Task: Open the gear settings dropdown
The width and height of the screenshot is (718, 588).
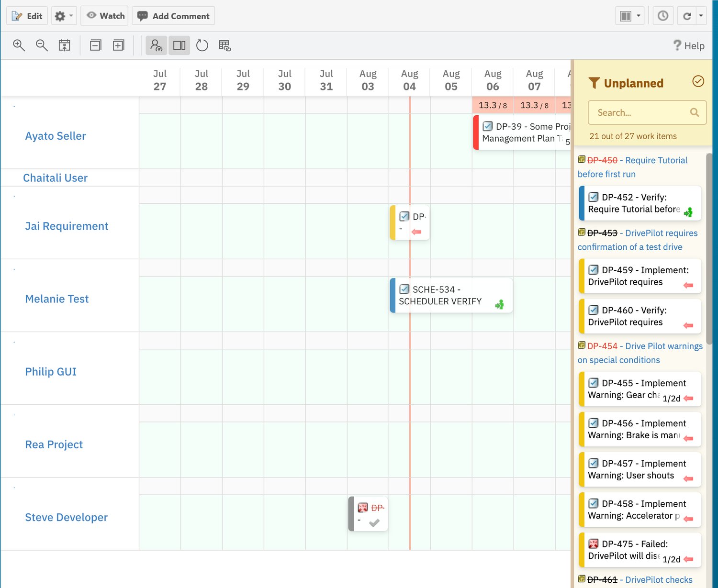Action: (x=64, y=16)
